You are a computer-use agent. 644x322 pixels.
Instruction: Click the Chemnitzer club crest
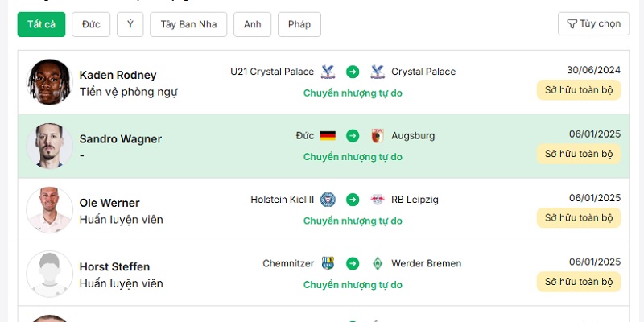[x=328, y=263]
